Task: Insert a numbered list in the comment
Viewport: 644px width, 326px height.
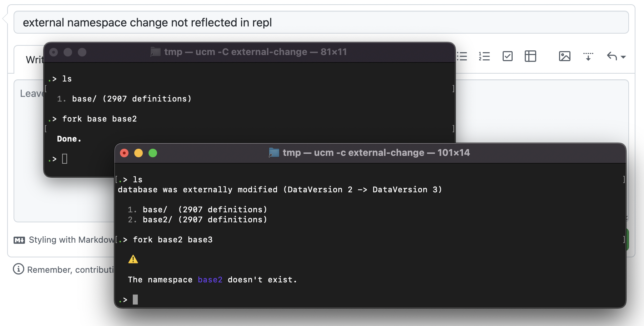Action: [x=485, y=56]
